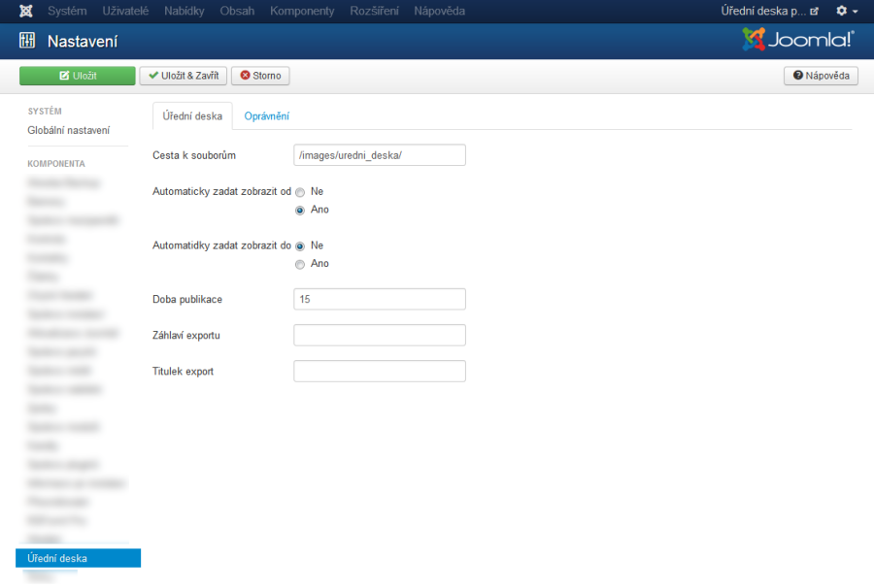Open the settings gear menu in the top bar

(x=841, y=11)
